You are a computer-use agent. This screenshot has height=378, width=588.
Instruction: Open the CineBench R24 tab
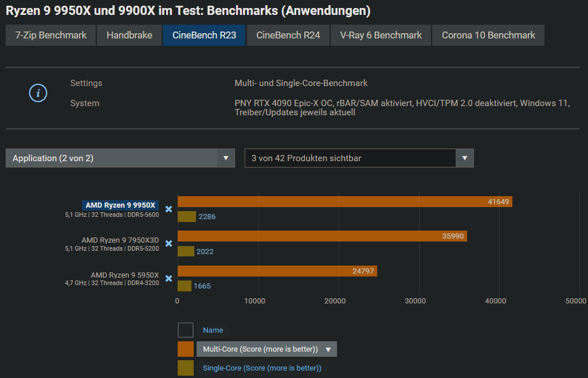click(288, 36)
